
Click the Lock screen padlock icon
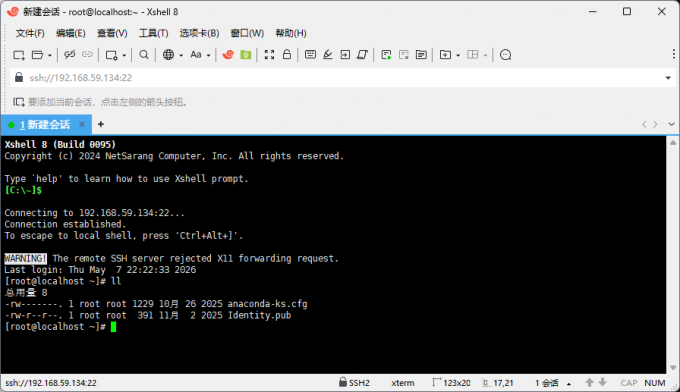287,54
